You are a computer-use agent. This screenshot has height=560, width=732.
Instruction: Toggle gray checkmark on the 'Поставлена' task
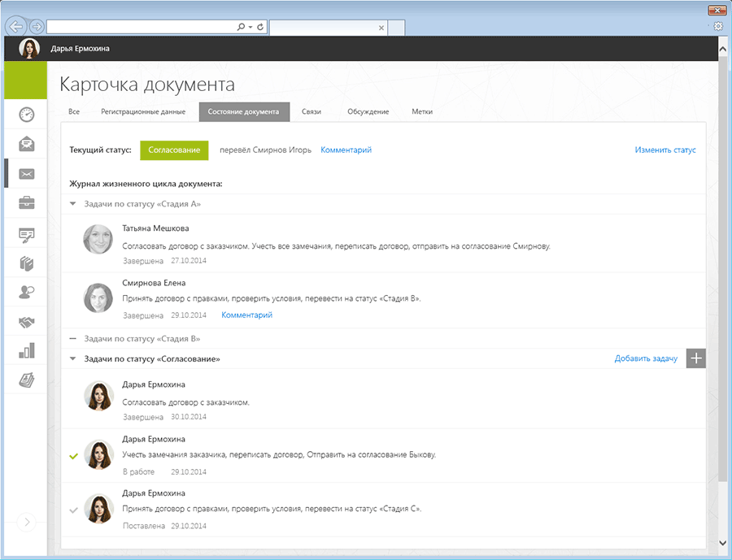(x=74, y=510)
